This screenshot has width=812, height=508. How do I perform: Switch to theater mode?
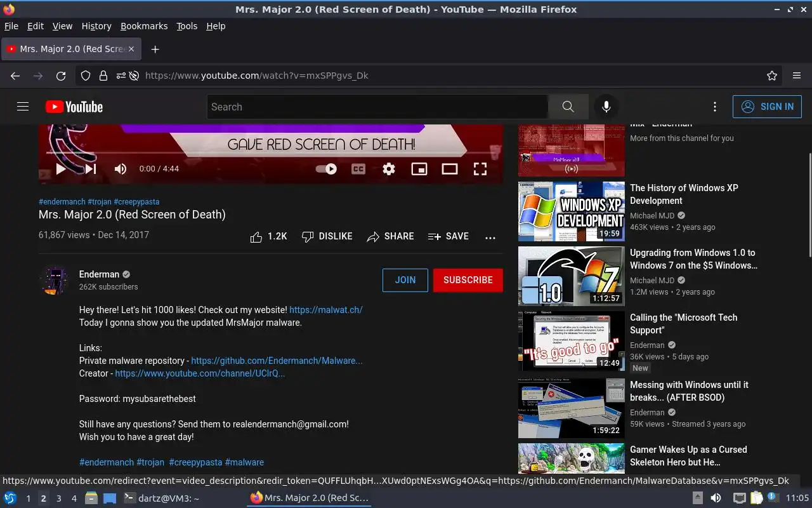point(450,169)
